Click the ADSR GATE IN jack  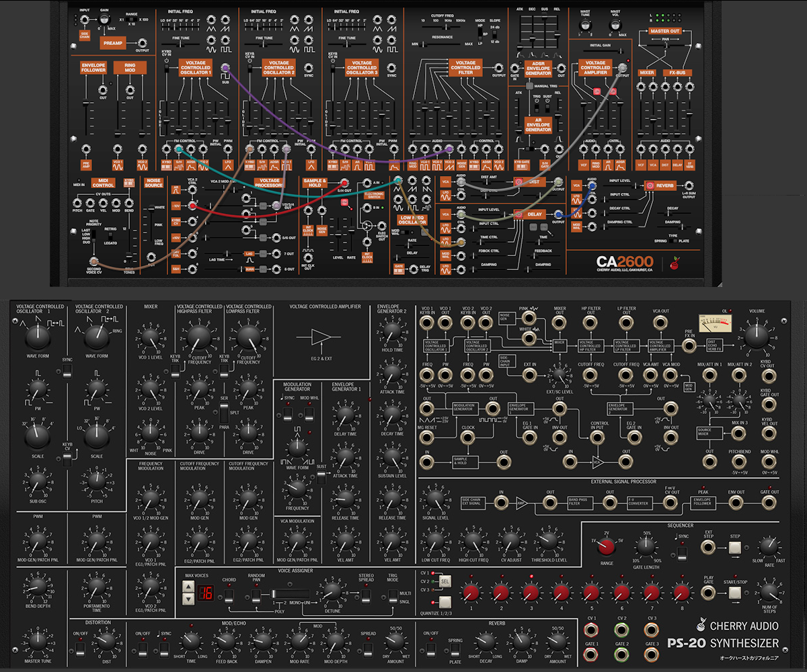(x=515, y=69)
